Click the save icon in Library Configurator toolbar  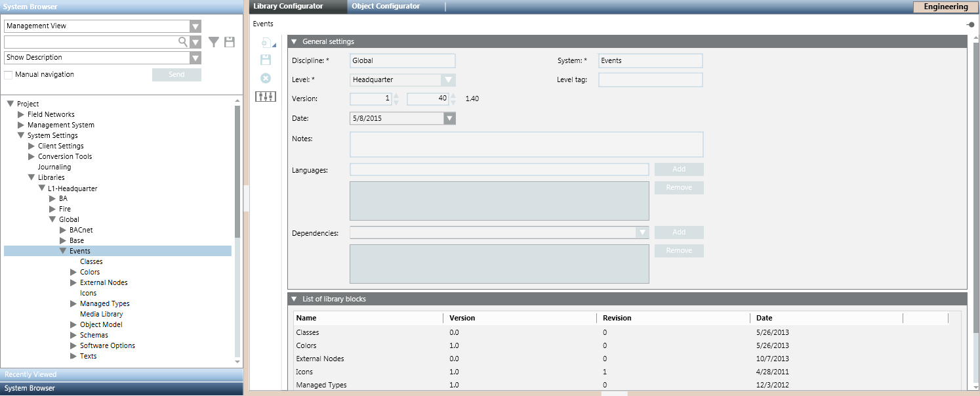click(x=266, y=60)
